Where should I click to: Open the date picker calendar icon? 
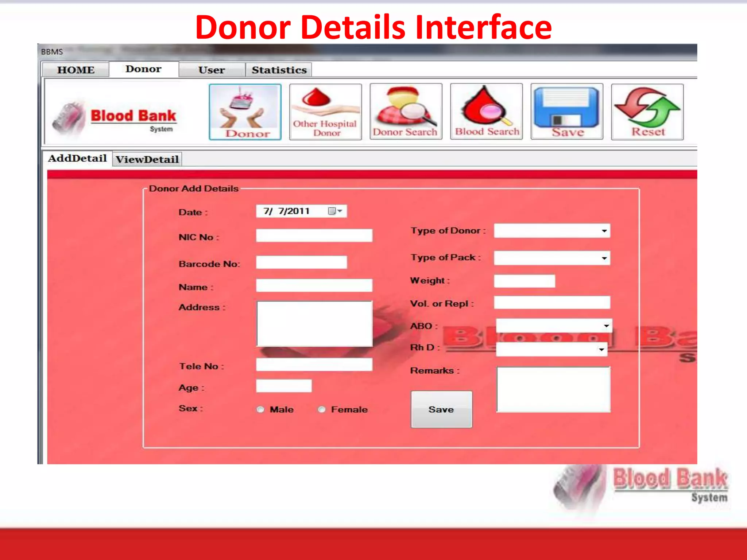pos(335,211)
